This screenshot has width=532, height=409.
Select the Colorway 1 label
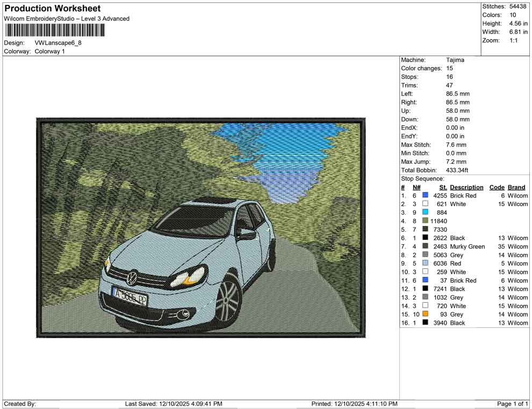(49, 52)
